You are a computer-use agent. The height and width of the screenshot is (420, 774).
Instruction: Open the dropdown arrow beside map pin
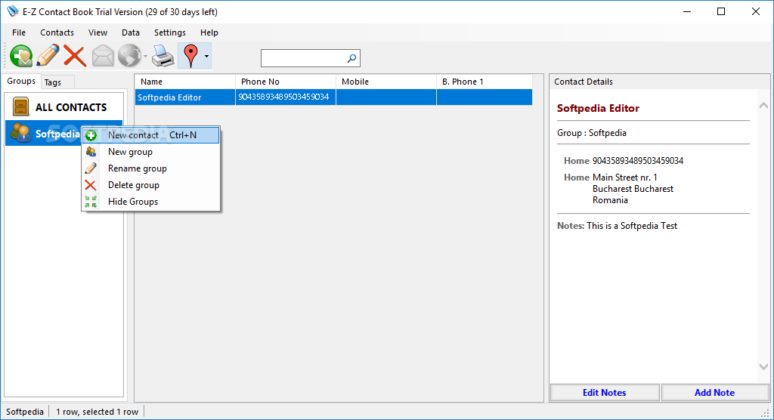[x=206, y=57]
